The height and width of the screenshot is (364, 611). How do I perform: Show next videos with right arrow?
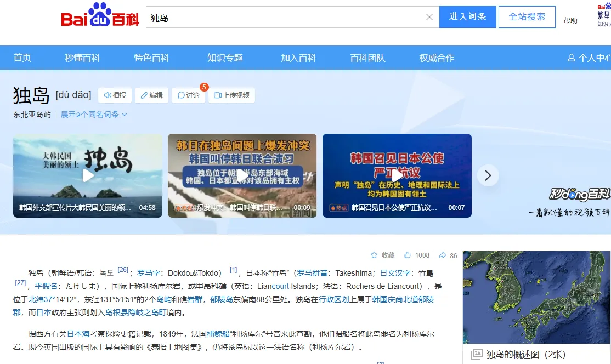pos(488,175)
